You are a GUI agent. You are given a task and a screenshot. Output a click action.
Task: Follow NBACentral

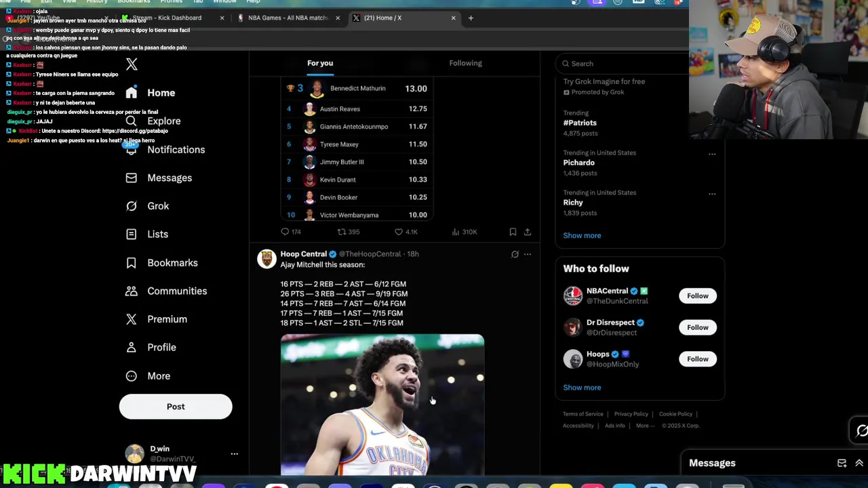pyautogui.click(x=697, y=296)
